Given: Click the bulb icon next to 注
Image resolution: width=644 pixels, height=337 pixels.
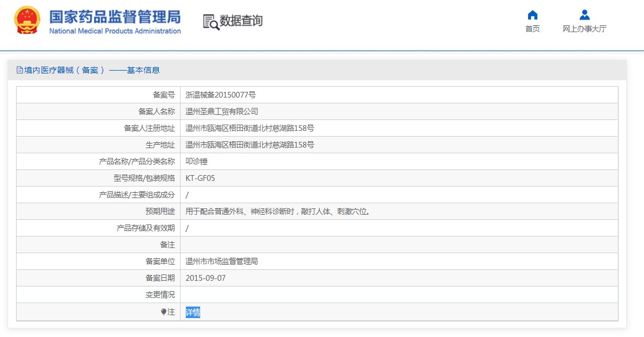Looking at the screenshot, I should 163,312.
